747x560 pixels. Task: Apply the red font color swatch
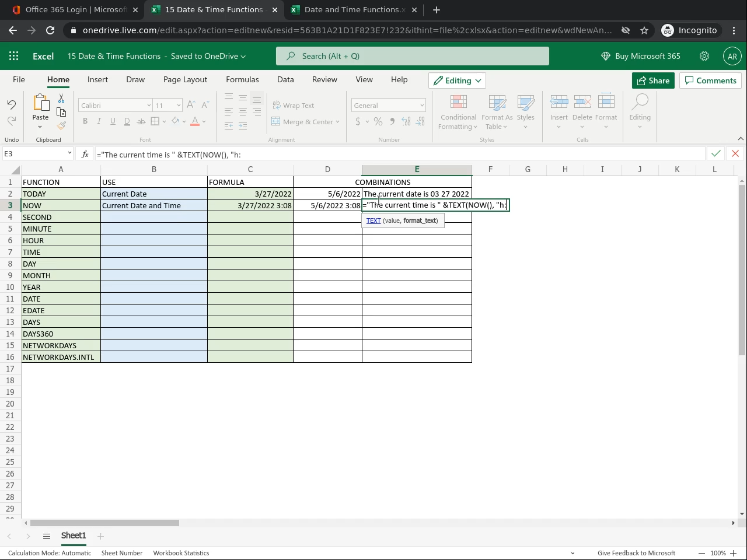click(x=195, y=121)
